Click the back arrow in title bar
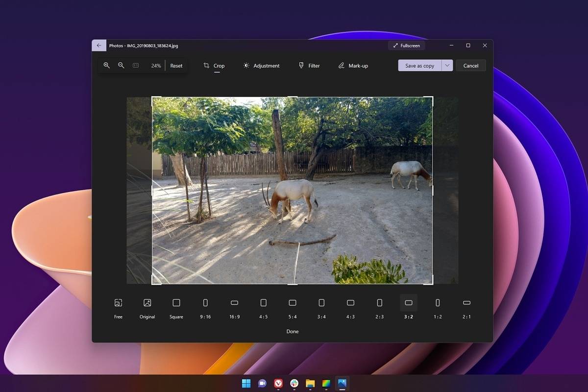The width and height of the screenshot is (588, 392). click(99, 46)
